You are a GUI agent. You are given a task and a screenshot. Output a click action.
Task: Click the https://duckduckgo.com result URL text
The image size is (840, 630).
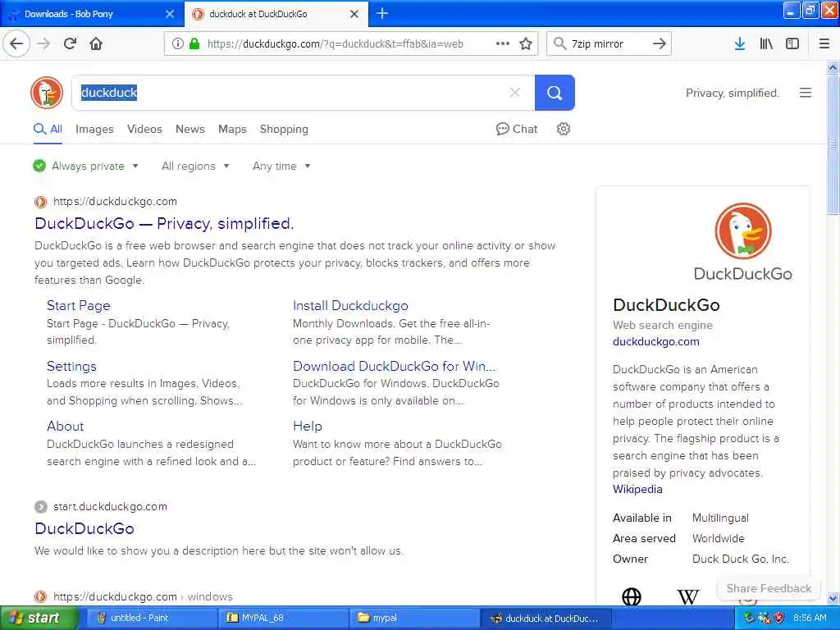point(115,202)
